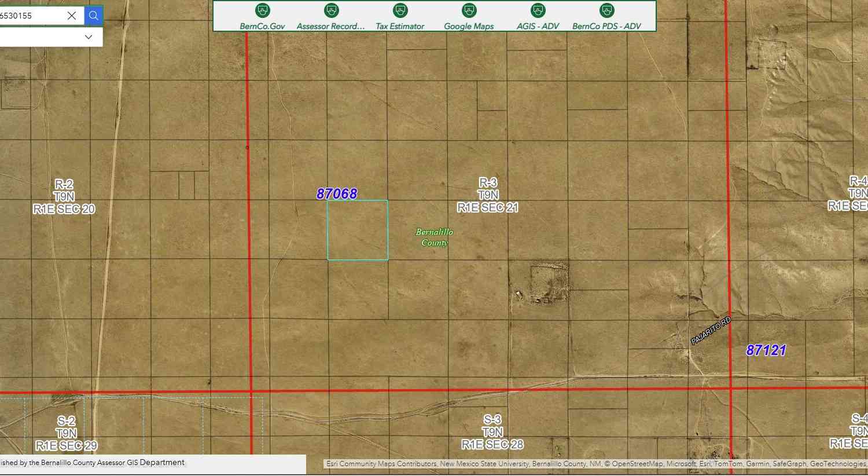The image size is (868, 476).
Task: Click the S-2 T9N R1E SEC 29 label
Action: click(67, 433)
